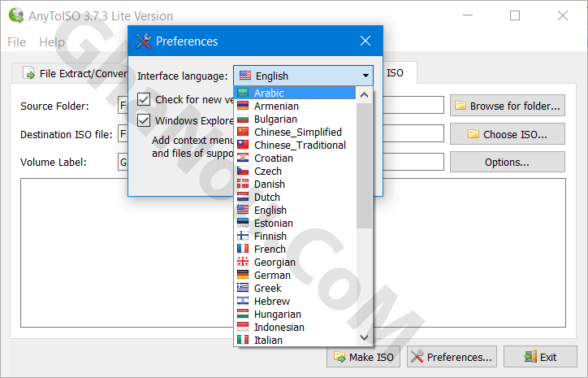Screen dimensions: 588x378
Task: Click the Choose ISO button
Action: pos(508,134)
